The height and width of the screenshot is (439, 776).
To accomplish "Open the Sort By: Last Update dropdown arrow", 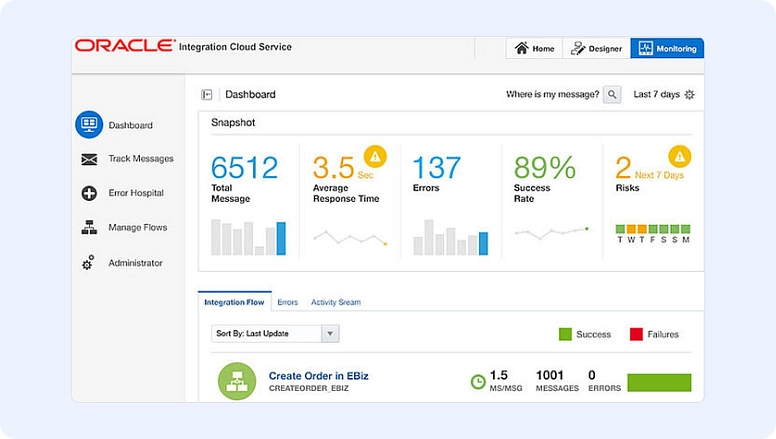I will (x=330, y=334).
